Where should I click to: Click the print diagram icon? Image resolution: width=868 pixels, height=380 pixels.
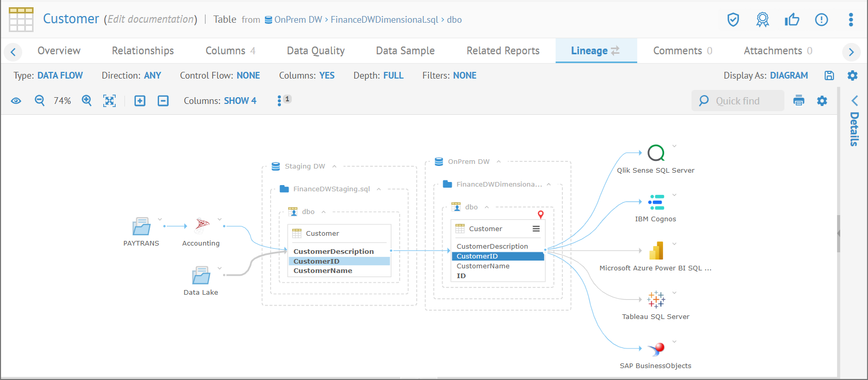point(799,101)
